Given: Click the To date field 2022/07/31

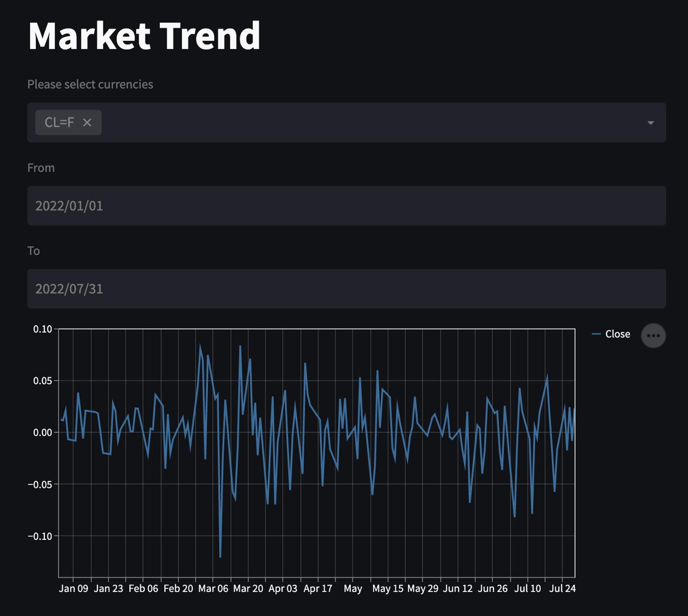Looking at the screenshot, I should pos(346,289).
